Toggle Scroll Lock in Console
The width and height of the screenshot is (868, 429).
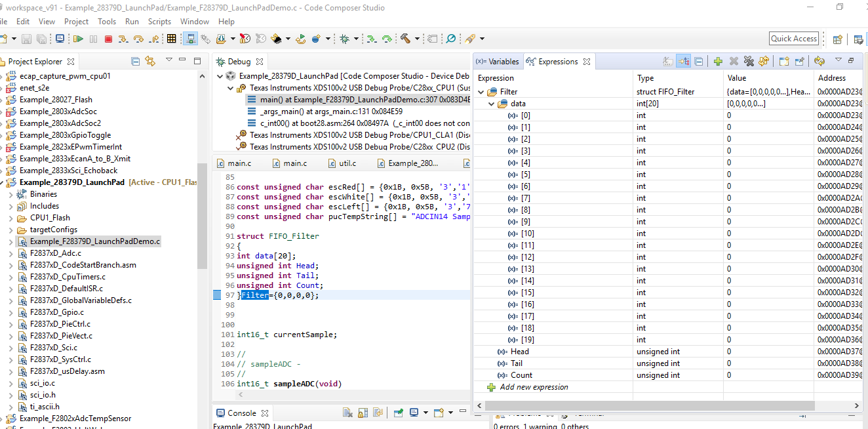click(362, 413)
